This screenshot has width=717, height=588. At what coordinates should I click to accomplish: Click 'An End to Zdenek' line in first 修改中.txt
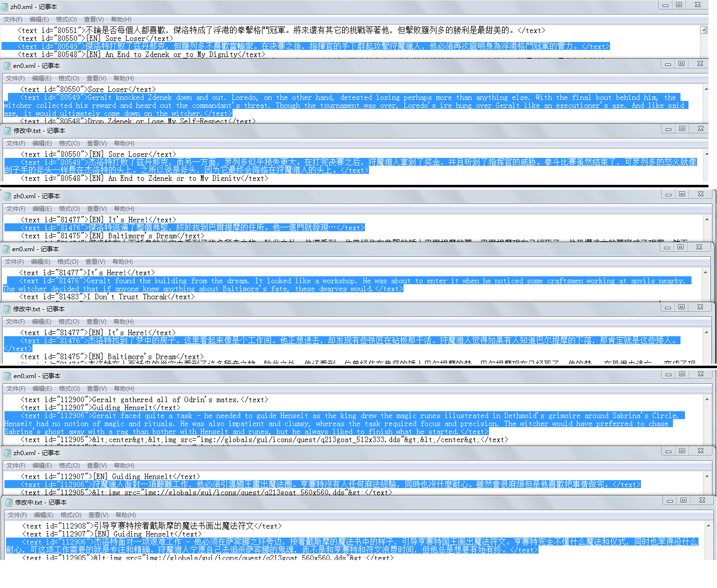144,178
